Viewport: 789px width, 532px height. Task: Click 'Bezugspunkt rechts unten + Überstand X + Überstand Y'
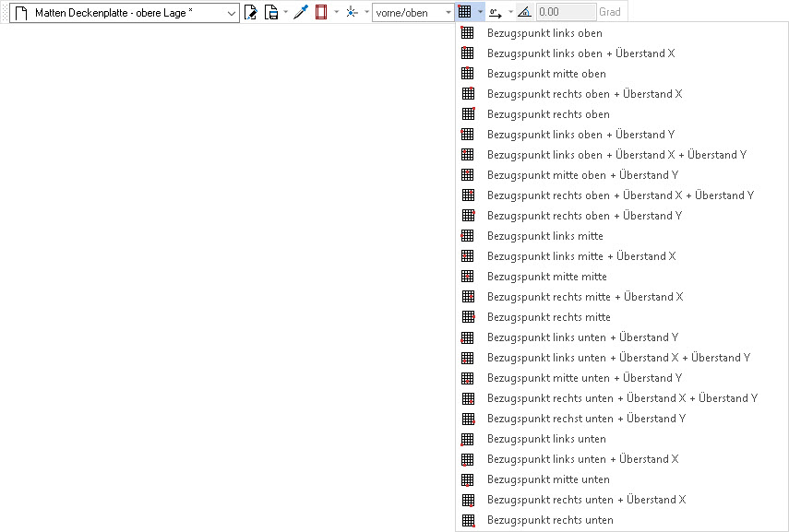[x=622, y=398]
